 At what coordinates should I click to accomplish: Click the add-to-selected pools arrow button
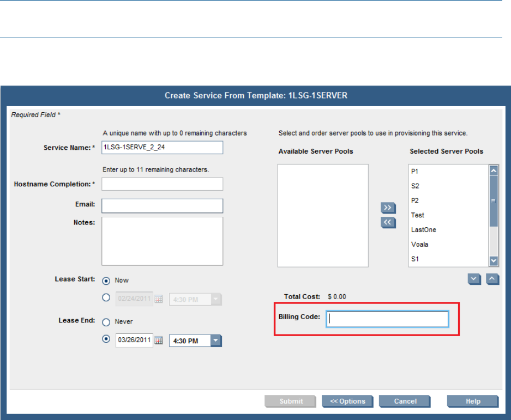click(387, 208)
